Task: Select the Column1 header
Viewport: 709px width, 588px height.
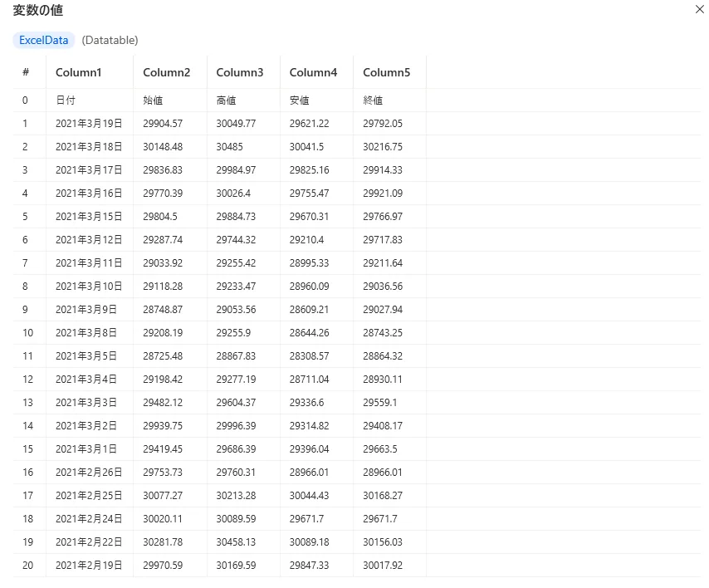Action: pos(78,72)
